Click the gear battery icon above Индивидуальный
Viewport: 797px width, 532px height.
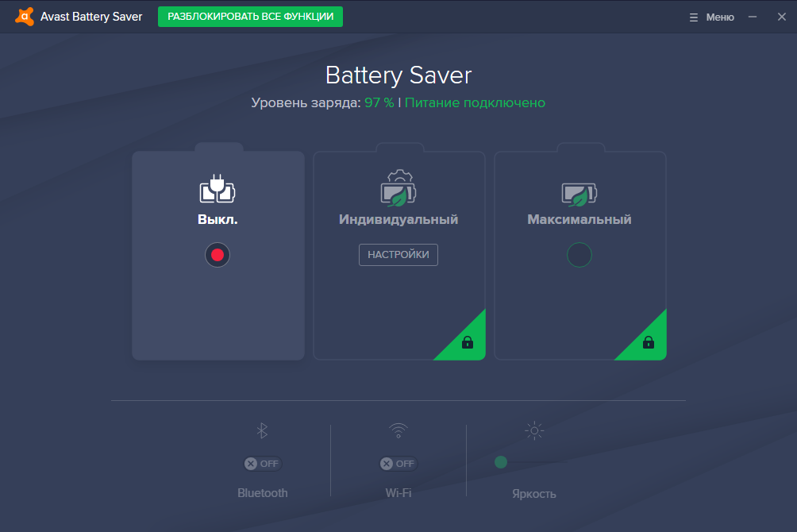pos(398,188)
